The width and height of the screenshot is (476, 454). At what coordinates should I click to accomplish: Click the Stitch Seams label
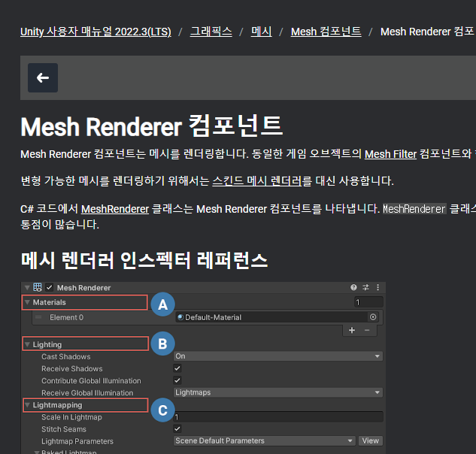click(64, 429)
